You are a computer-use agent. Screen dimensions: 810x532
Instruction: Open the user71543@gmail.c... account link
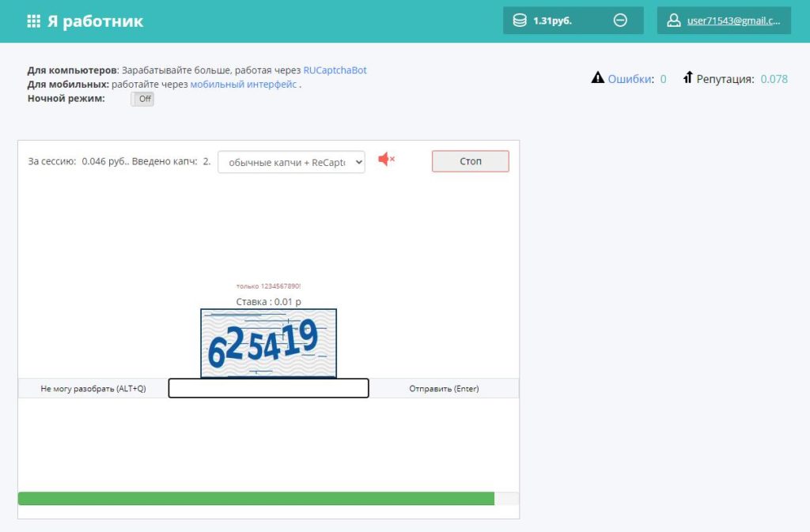[x=733, y=21]
